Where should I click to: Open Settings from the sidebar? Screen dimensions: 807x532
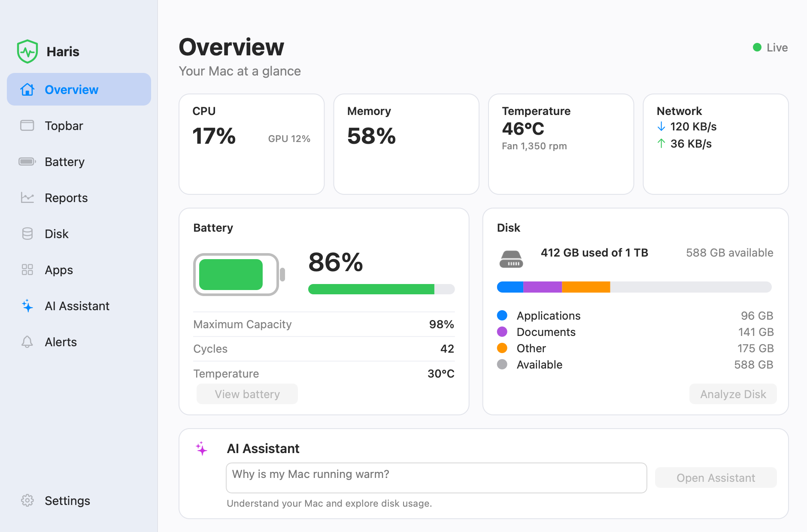[79, 500]
